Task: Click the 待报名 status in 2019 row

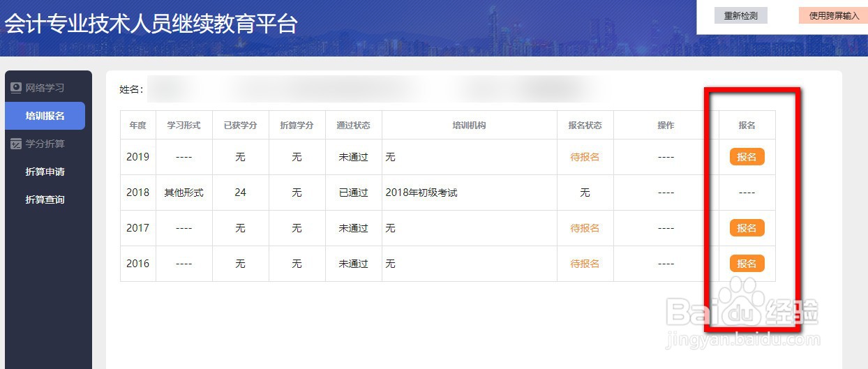Action: tap(585, 157)
